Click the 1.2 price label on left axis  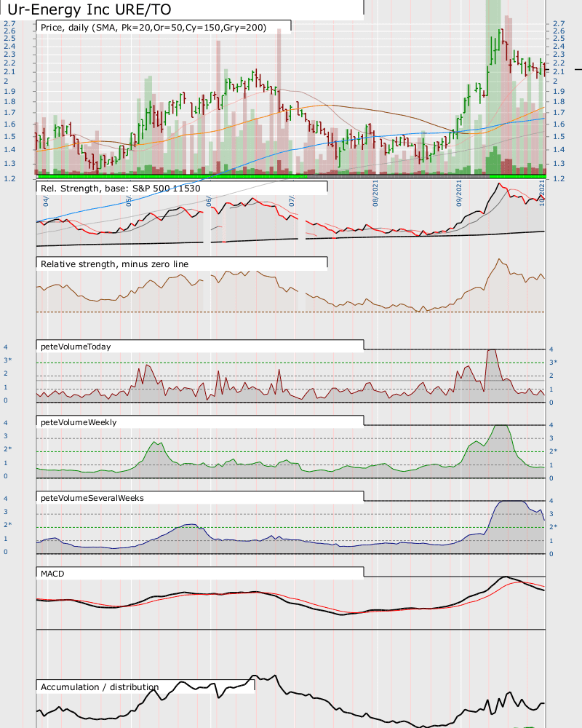point(9,179)
